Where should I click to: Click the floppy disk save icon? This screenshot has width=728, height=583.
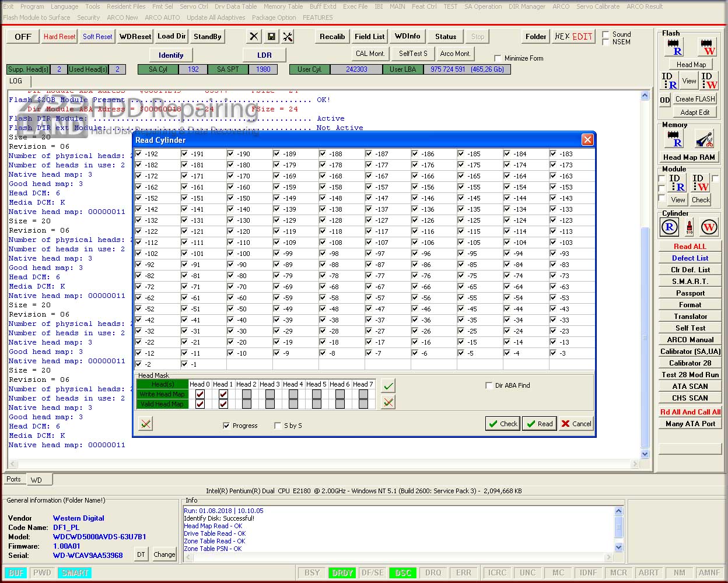pos(271,36)
